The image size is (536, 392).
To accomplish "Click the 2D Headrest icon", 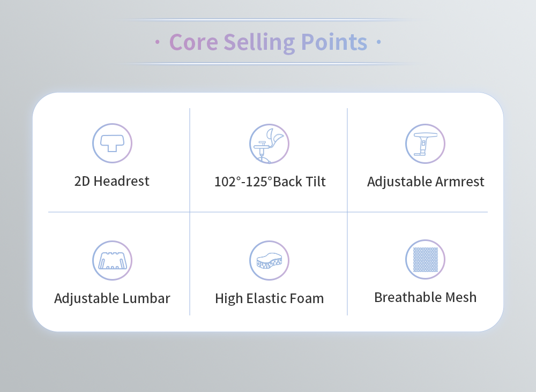I will coord(112,143).
